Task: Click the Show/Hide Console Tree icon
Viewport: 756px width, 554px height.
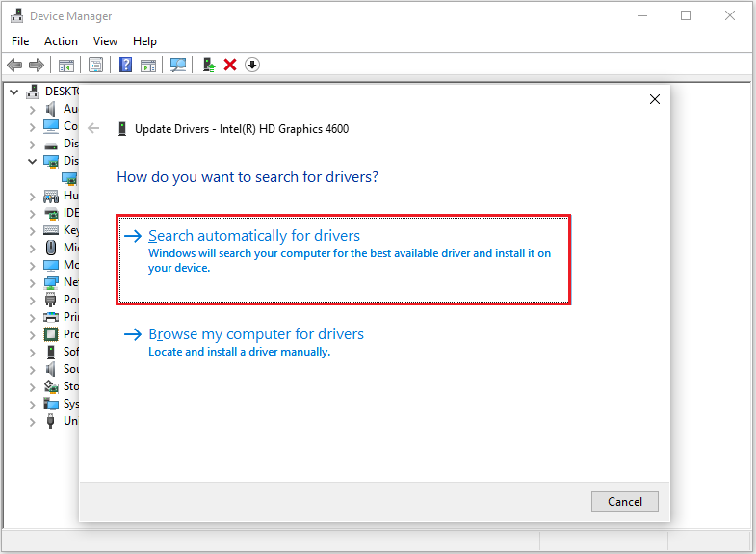Action: click(66, 65)
